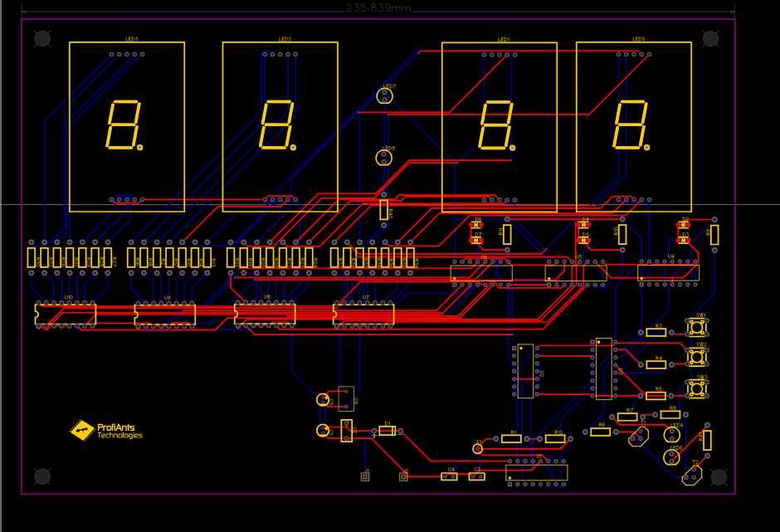This screenshot has height=532, width=780.
Task: Select the D6 diode pad
Action: tap(477, 226)
